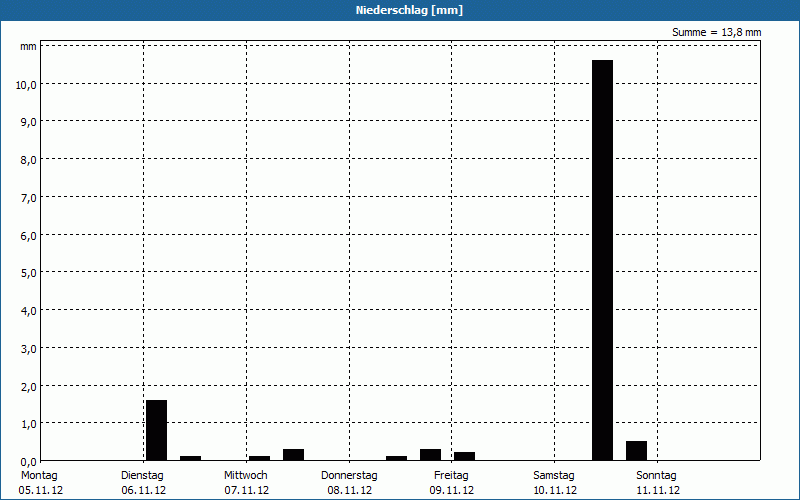The image size is (800, 500).
Task: Click the date 07.11.12
Action: (x=246, y=491)
